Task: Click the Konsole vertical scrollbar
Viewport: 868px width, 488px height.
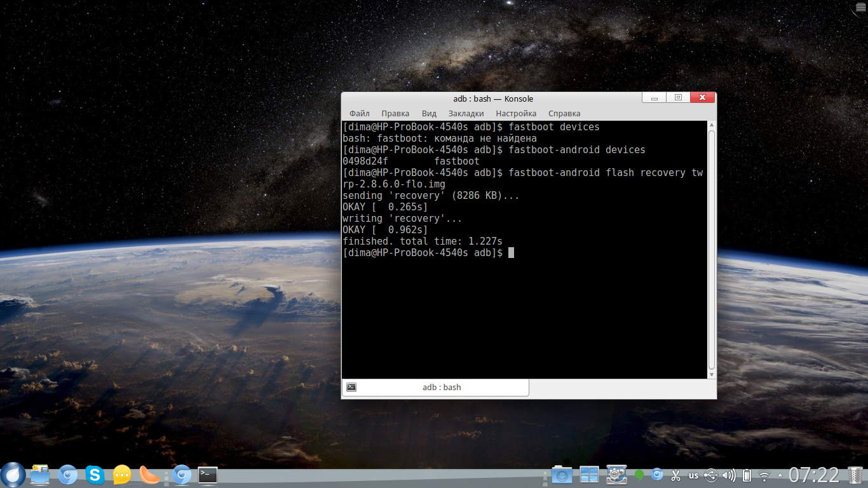Action: tap(712, 248)
